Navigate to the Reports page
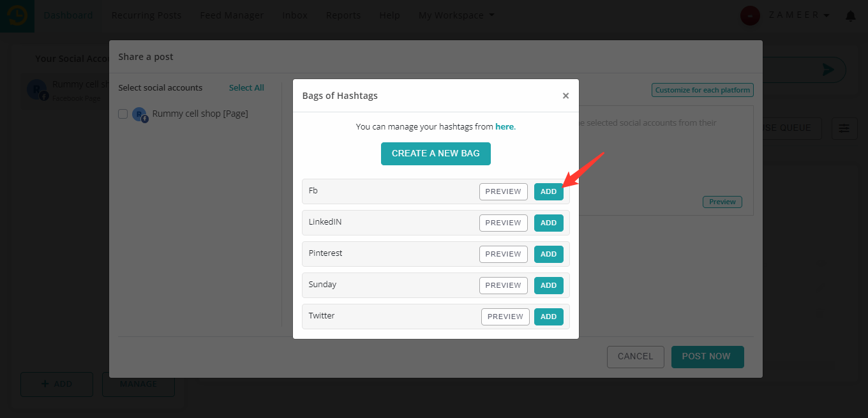 coord(343,15)
